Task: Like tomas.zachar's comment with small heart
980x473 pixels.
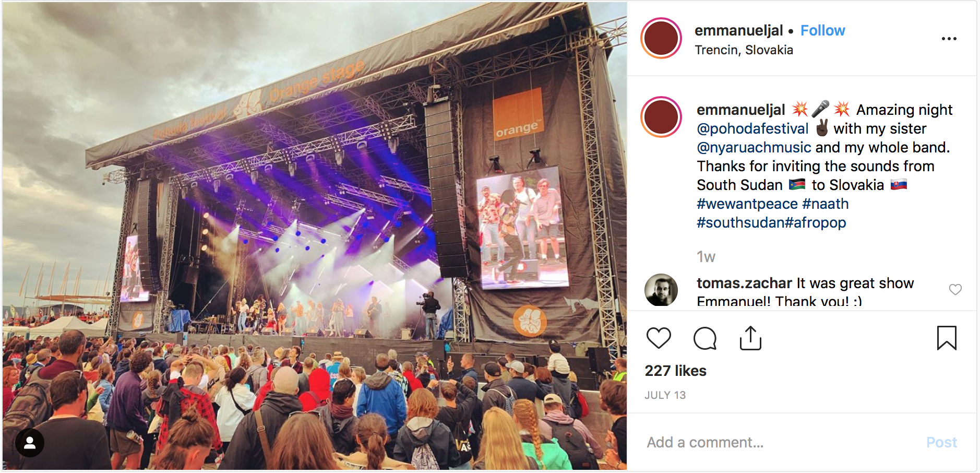Action: (x=955, y=289)
